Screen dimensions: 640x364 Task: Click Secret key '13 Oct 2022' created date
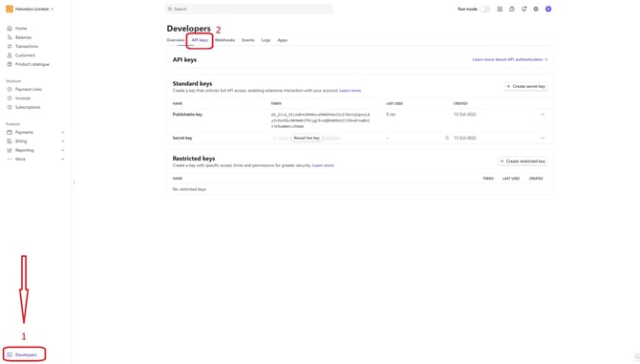465,138
